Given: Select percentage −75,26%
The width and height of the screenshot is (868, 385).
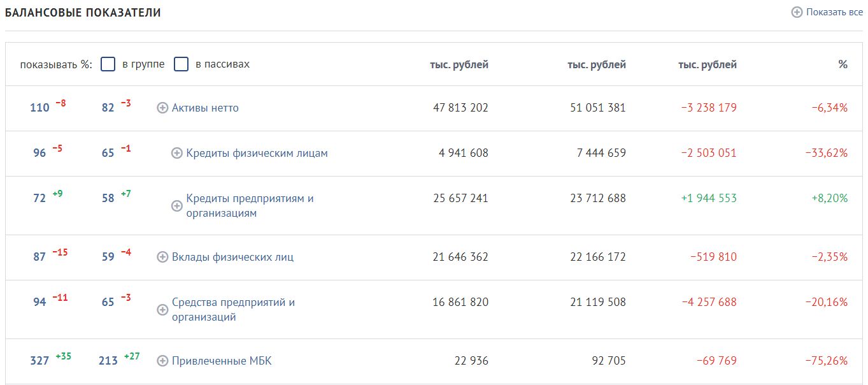Looking at the screenshot, I should [827, 361].
